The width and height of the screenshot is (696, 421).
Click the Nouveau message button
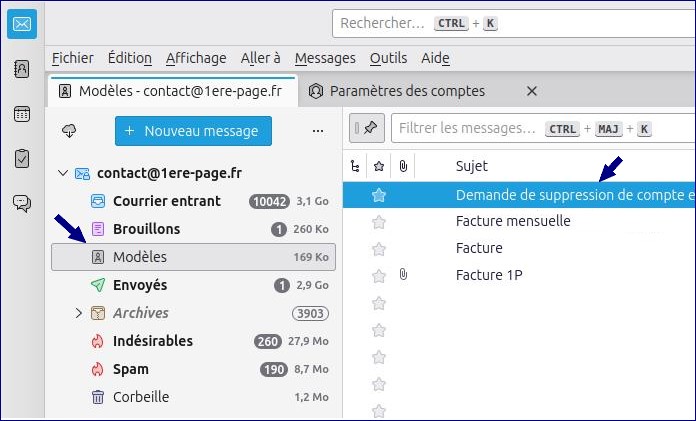193,130
